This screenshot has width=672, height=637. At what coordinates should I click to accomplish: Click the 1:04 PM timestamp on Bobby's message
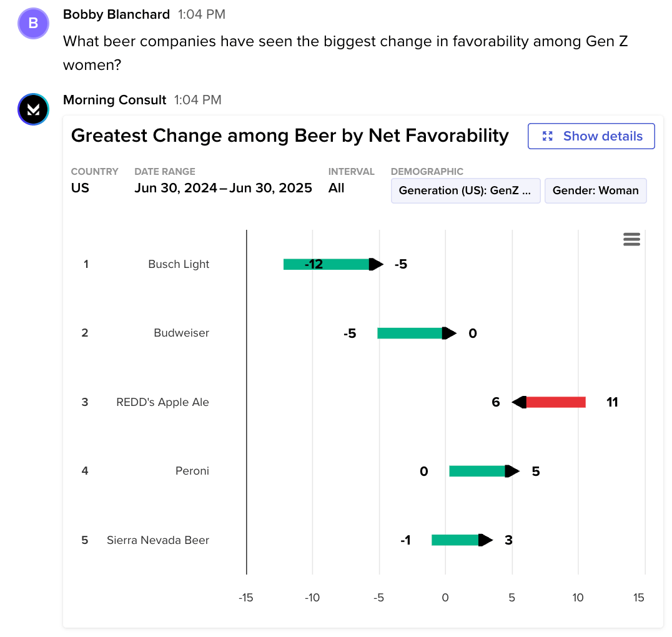pyautogui.click(x=201, y=14)
